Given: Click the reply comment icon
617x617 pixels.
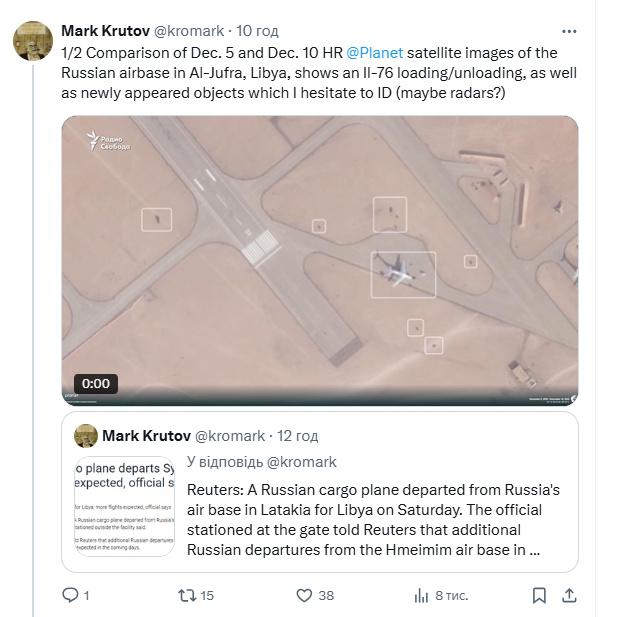Looking at the screenshot, I should 71,595.
